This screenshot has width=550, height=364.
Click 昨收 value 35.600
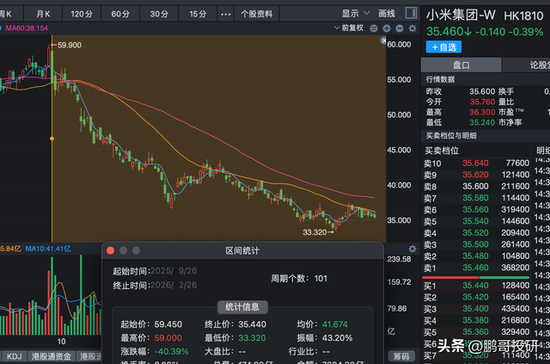(x=482, y=92)
